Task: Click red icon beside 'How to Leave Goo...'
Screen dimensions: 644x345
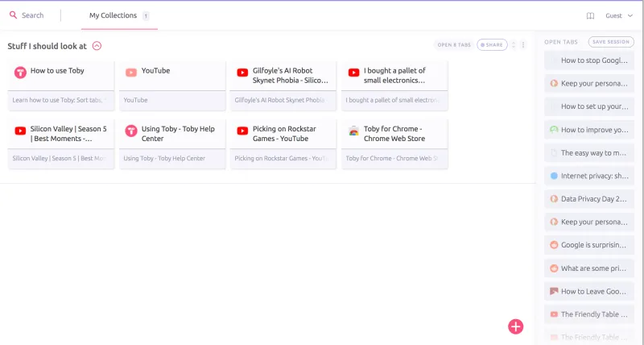Action: (x=554, y=291)
